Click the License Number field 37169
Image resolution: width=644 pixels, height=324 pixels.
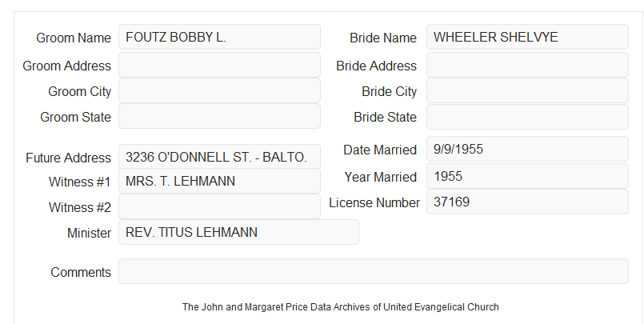coord(527,202)
